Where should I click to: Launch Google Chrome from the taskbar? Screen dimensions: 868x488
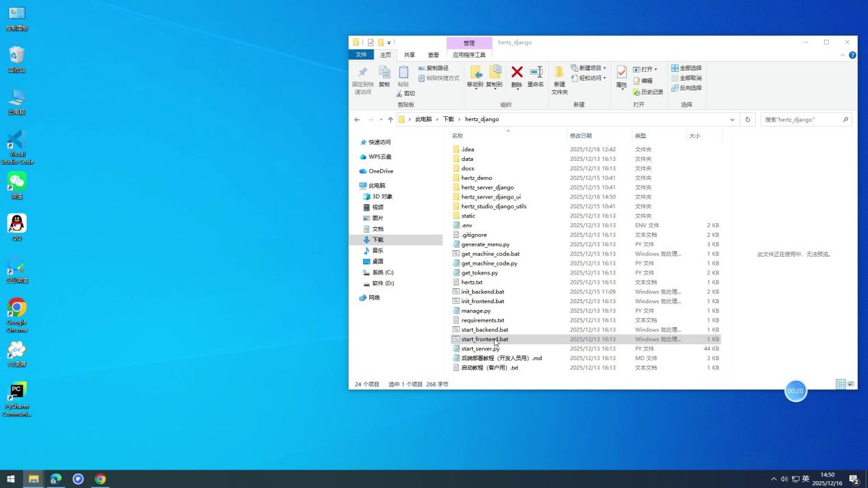101,478
